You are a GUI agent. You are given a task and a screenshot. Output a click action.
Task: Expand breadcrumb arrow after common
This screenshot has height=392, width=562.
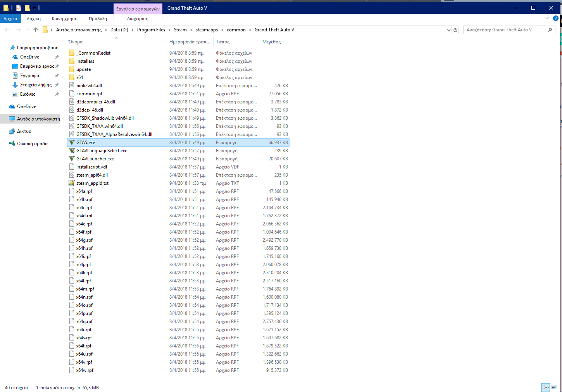(250, 30)
